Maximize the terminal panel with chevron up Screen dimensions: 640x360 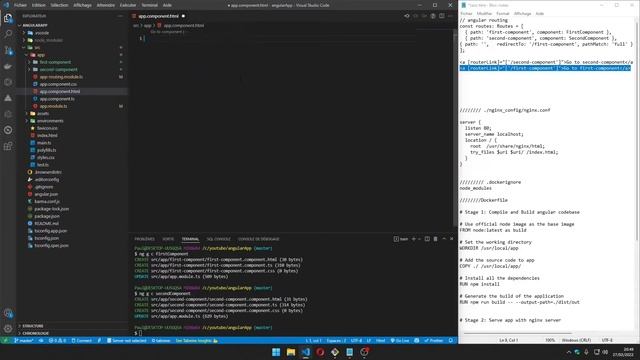[444, 239]
